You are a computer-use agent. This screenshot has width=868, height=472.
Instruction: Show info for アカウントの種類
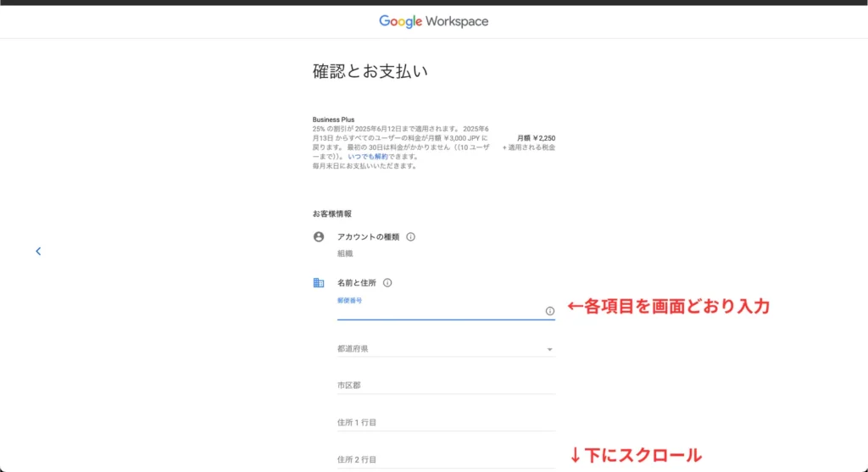click(410, 237)
